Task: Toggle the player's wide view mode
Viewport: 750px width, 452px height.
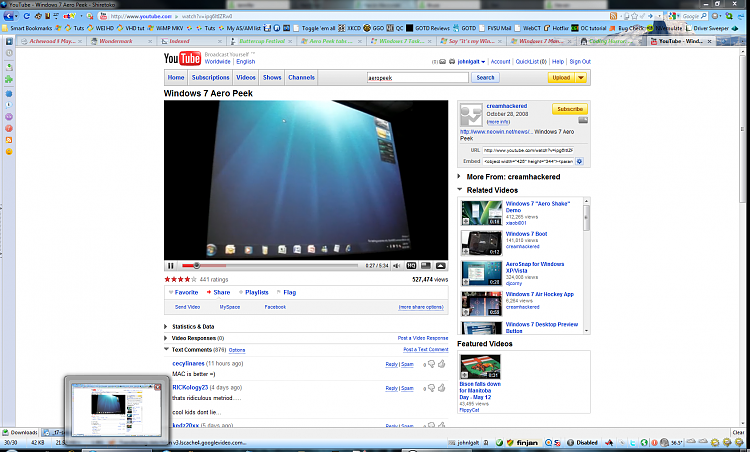Action: click(x=426, y=265)
